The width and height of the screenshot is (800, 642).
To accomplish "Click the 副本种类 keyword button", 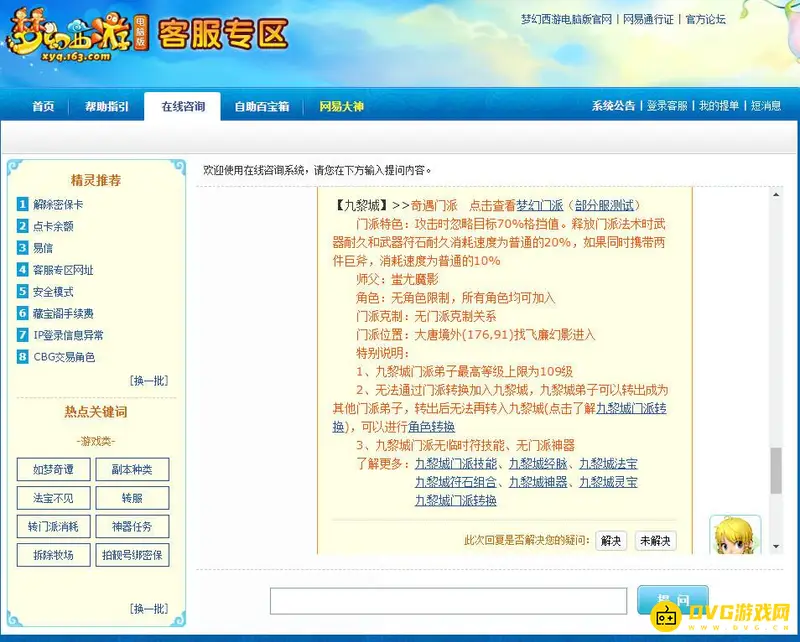I will [132, 469].
